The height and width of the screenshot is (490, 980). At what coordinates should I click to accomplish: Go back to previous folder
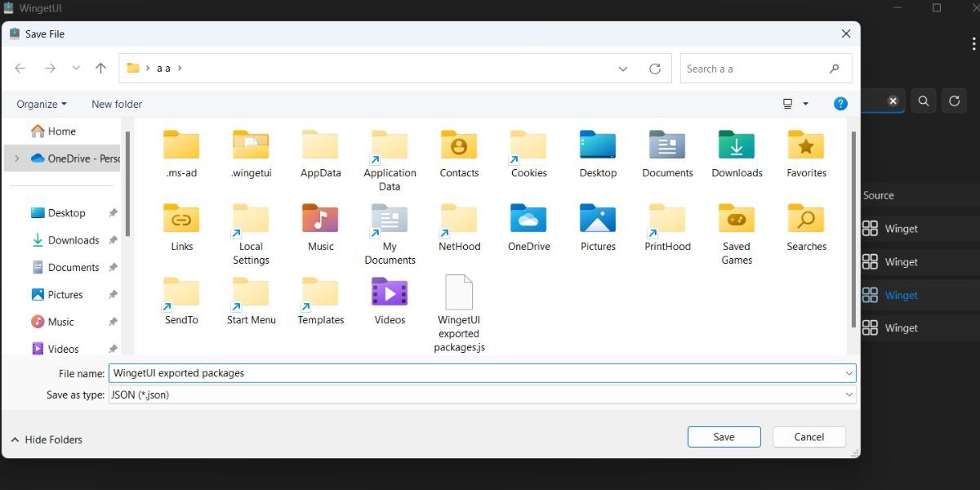[20, 69]
